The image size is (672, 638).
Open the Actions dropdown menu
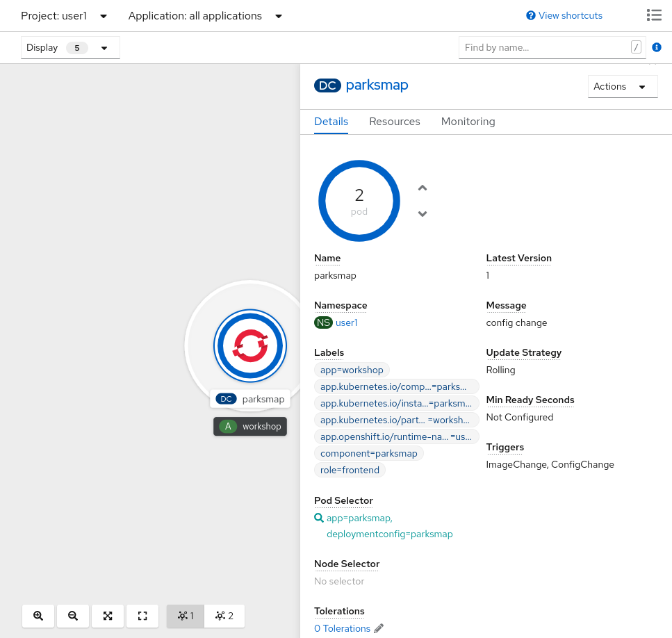pos(622,86)
